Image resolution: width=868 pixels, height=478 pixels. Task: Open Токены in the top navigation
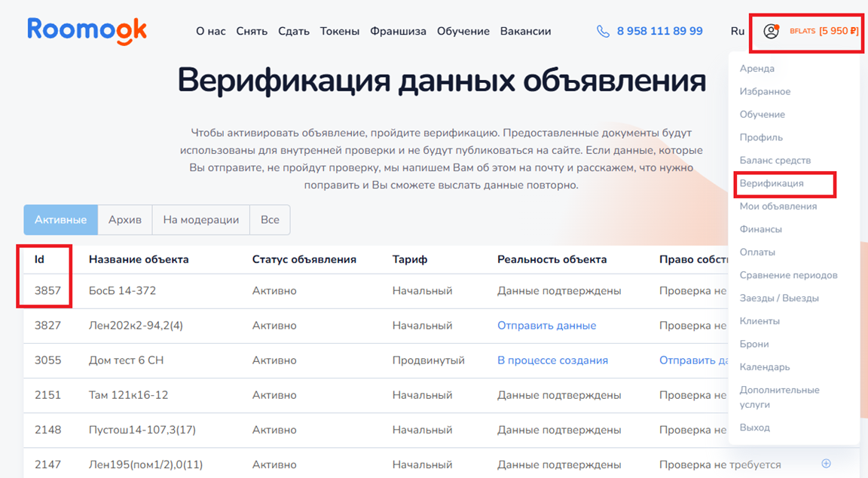[339, 32]
